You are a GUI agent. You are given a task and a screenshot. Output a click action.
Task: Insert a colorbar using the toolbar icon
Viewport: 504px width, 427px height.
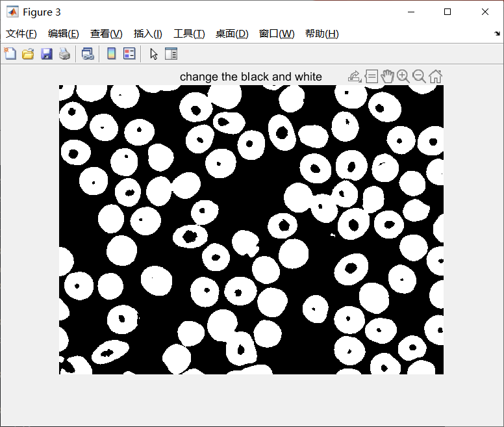(x=111, y=53)
